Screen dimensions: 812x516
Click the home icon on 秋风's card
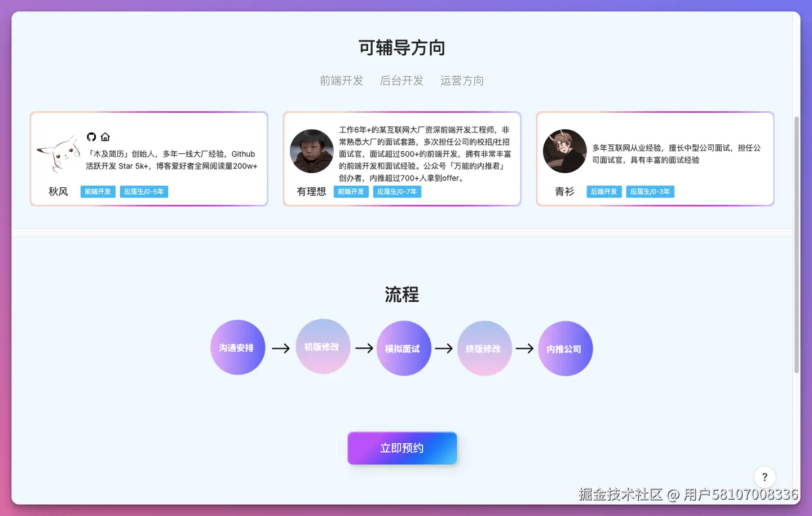point(105,136)
